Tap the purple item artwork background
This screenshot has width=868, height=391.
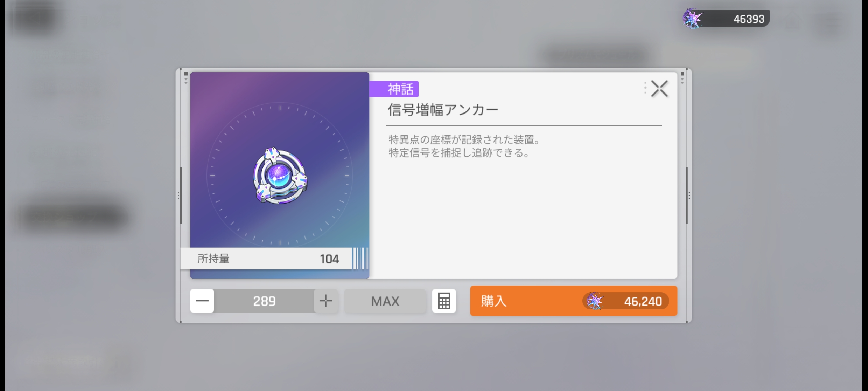pyautogui.click(x=280, y=175)
